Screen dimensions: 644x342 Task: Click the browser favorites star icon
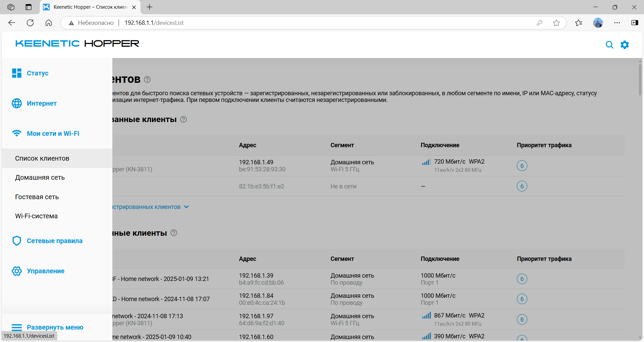[x=556, y=23]
